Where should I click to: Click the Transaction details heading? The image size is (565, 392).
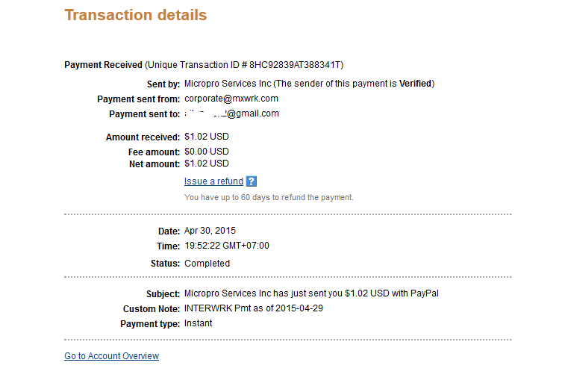tap(135, 15)
